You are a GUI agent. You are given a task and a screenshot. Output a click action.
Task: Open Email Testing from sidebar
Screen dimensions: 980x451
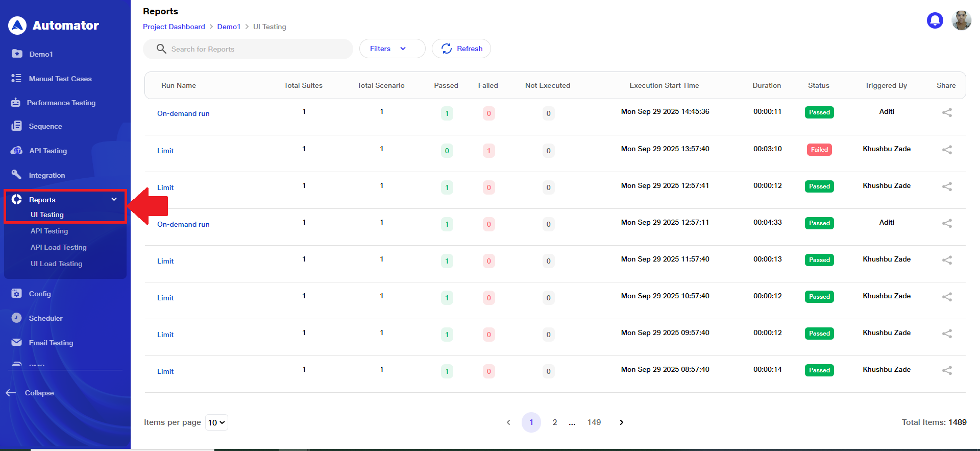pyautogui.click(x=51, y=343)
